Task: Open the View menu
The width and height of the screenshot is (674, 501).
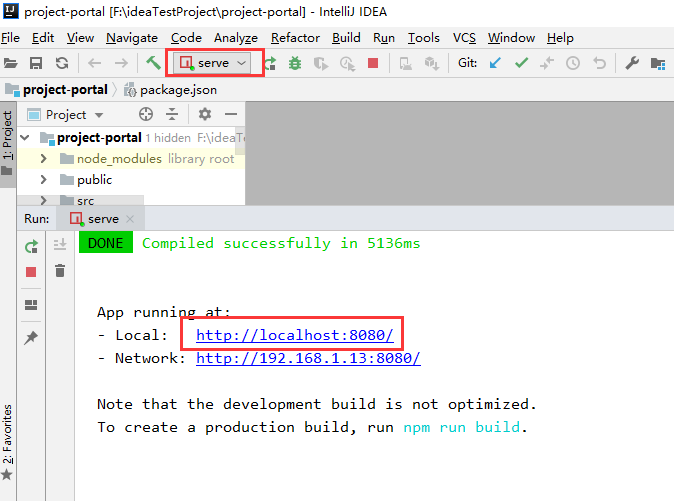Action: [80, 38]
